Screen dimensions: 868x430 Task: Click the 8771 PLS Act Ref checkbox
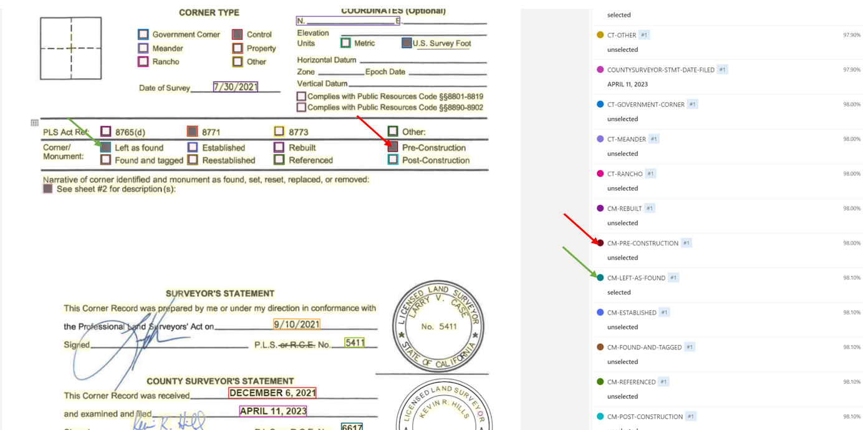[x=193, y=132]
